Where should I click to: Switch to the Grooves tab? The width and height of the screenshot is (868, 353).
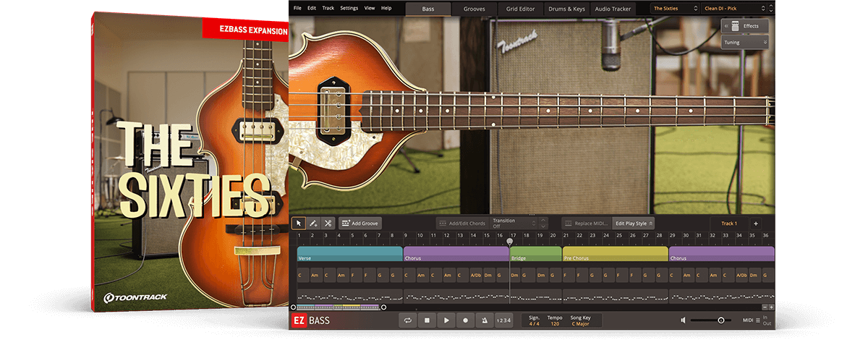[x=474, y=9]
